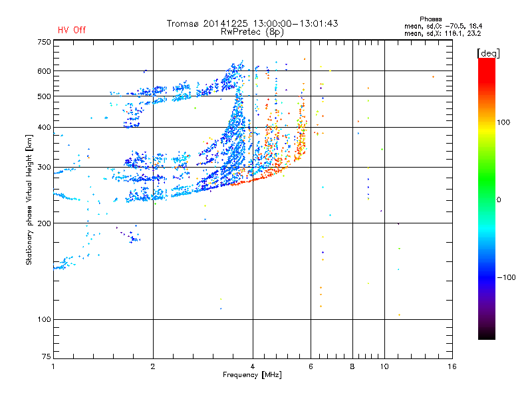532x399 pixels.
Task: Click the x-axis tick label '1'
Action: pyautogui.click(x=53, y=366)
